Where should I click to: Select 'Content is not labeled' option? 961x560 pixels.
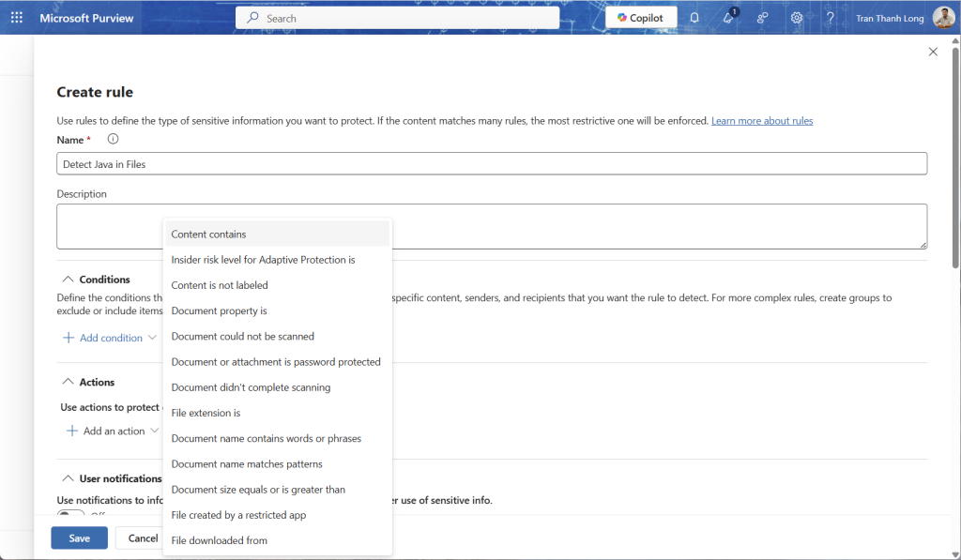[x=220, y=285]
